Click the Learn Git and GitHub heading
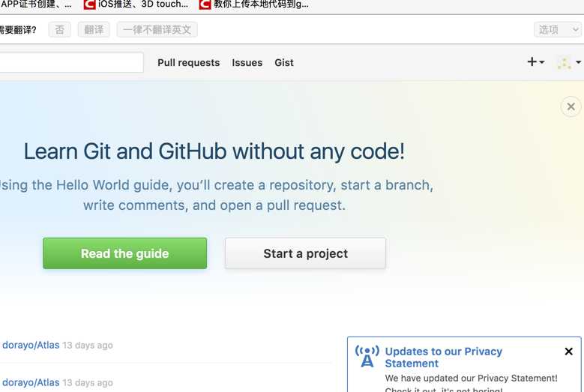 (214, 151)
